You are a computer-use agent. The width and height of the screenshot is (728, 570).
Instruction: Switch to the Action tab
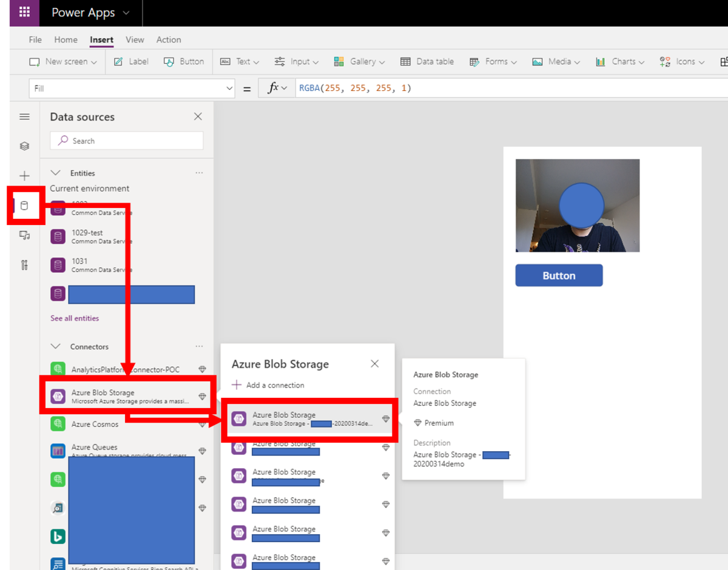coord(169,39)
